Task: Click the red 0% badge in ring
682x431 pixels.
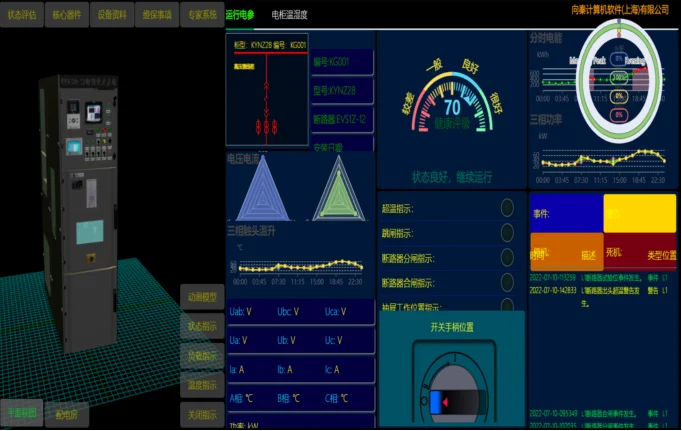Action: pos(619,115)
